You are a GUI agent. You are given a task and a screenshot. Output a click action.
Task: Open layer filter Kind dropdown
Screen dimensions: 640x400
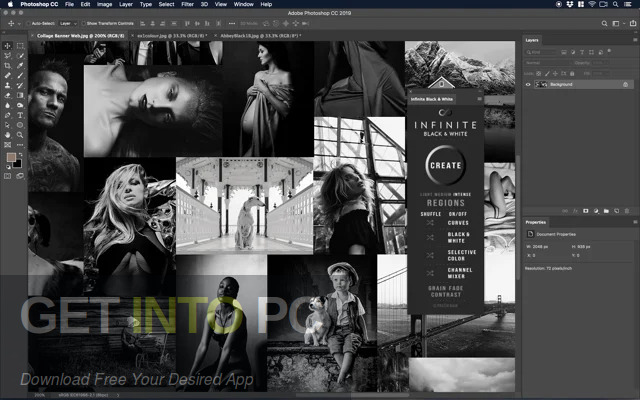coord(541,52)
